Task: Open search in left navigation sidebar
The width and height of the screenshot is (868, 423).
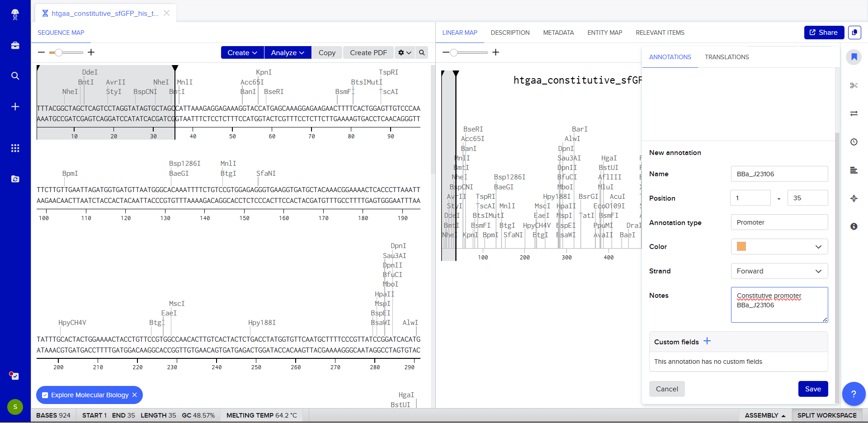Action: click(15, 76)
